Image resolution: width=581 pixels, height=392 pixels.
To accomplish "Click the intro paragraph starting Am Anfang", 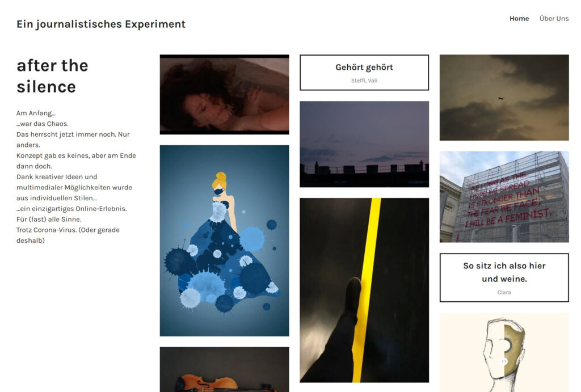I will click(x=76, y=177).
